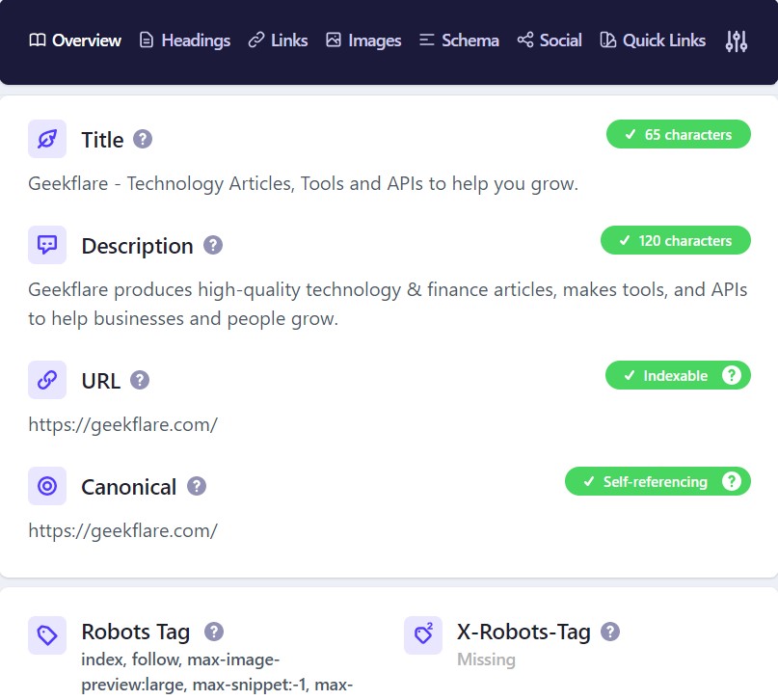Click the Description chat bubble icon
The width and height of the screenshot is (778, 700).
[x=47, y=245]
